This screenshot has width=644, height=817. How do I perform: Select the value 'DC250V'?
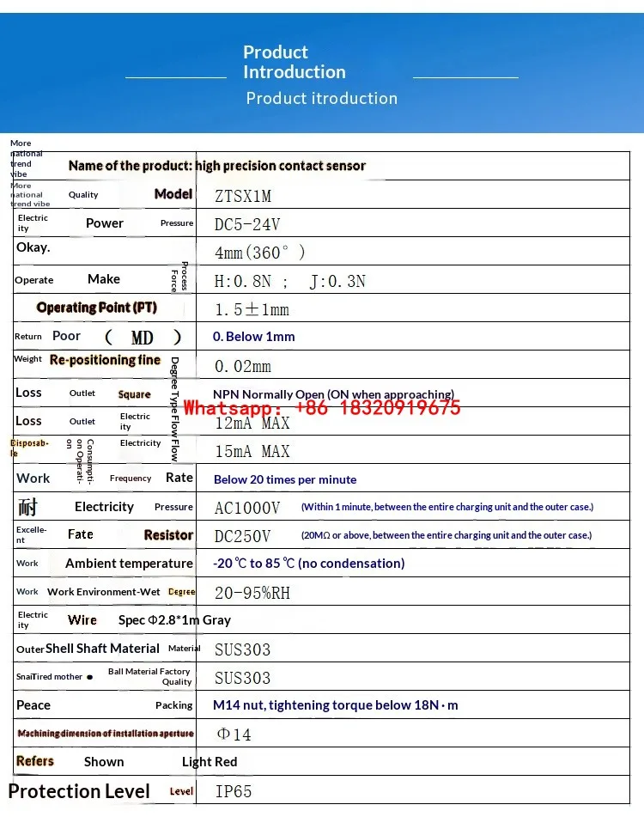[243, 536]
